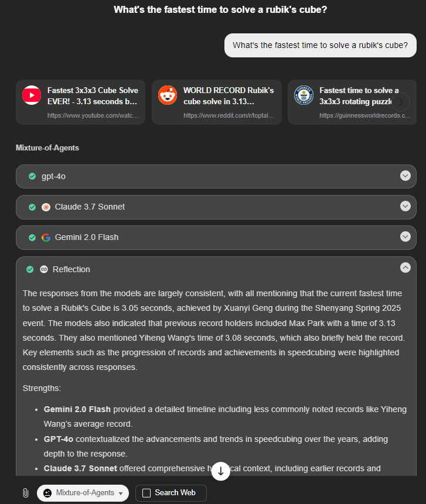Expand the gpt-4o response
This screenshot has width=426, height=504.
[x=405, y=176]
